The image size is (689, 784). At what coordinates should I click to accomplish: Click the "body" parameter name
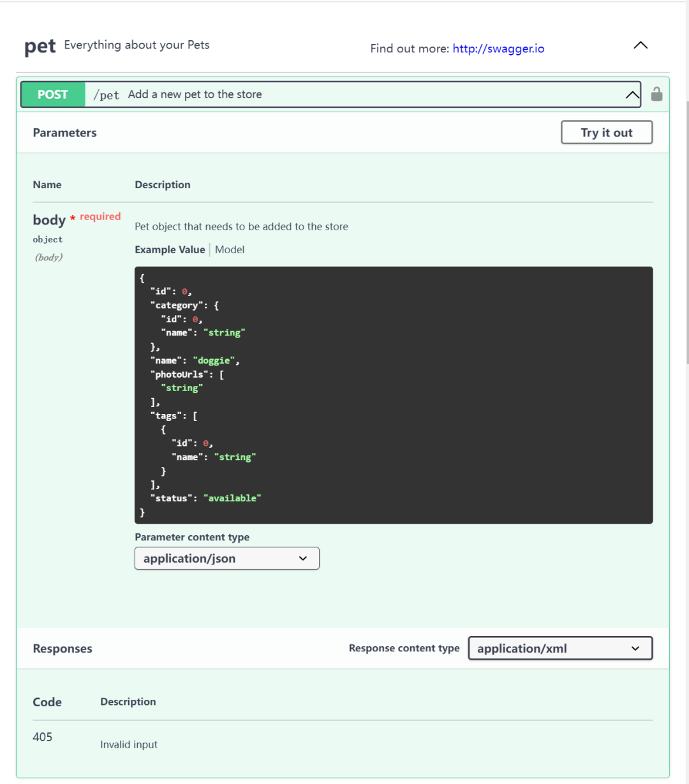(49, 220)
